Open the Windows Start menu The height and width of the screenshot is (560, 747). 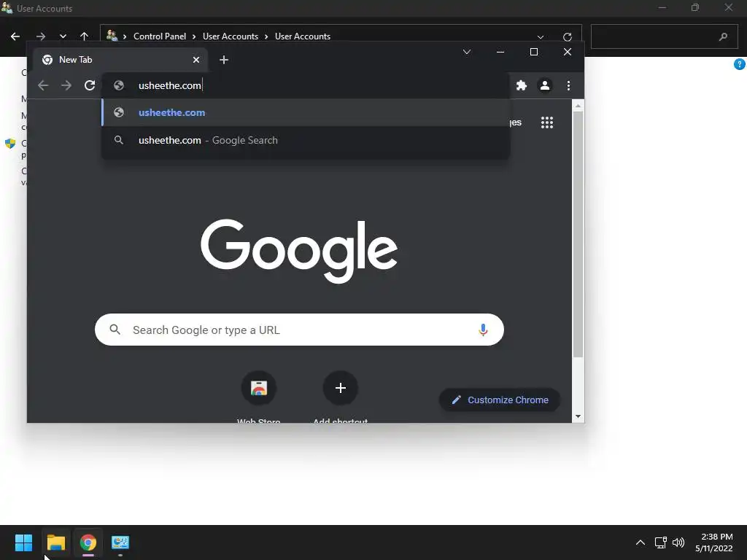click(23, 542)
